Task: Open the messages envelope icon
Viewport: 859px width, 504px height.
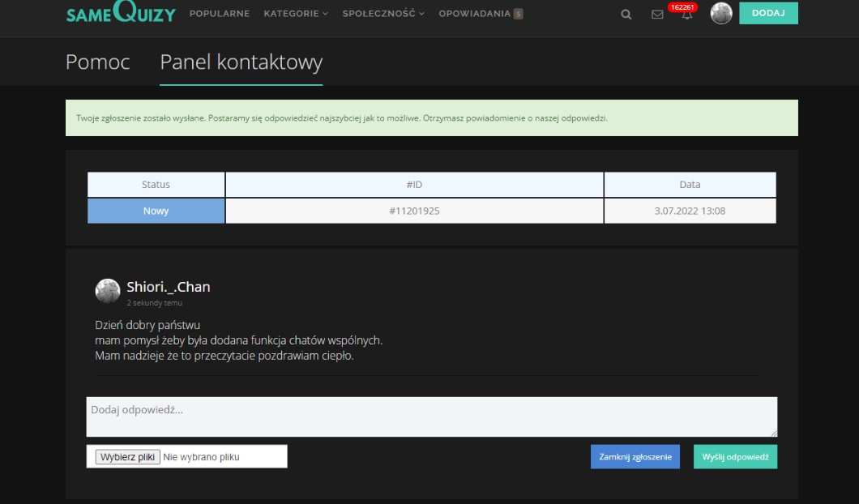Action: coord(657,14)
